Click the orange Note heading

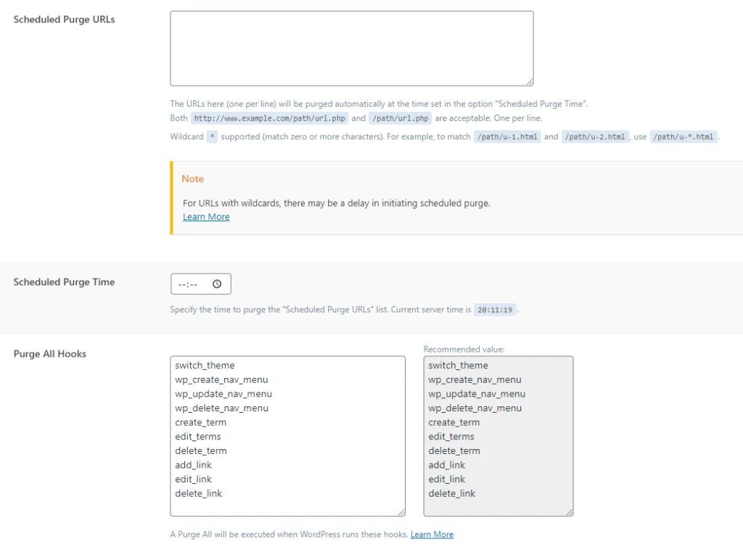pos(192,178)
